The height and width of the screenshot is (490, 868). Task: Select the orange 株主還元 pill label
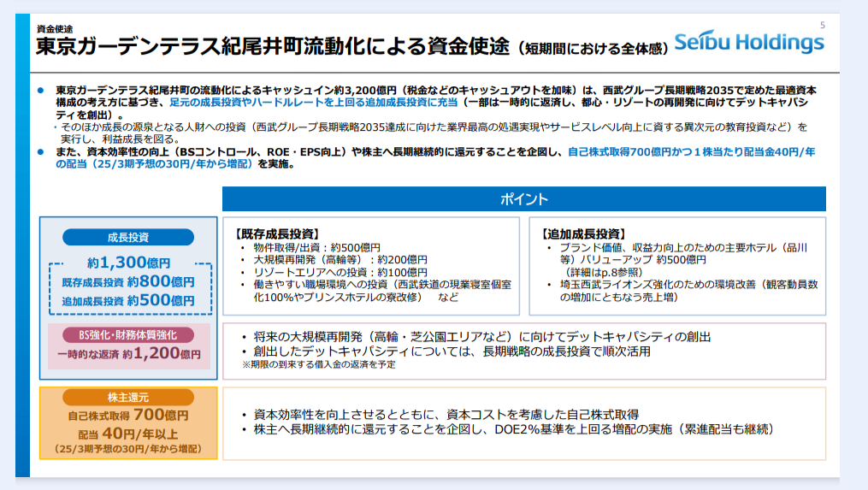[x=128, y=397]
